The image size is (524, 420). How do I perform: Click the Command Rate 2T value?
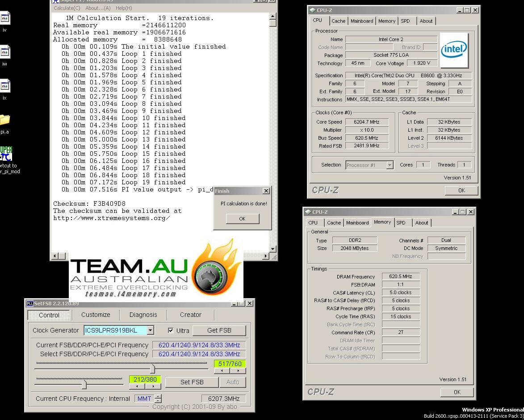pyautogui.click(x=400, y=333)
